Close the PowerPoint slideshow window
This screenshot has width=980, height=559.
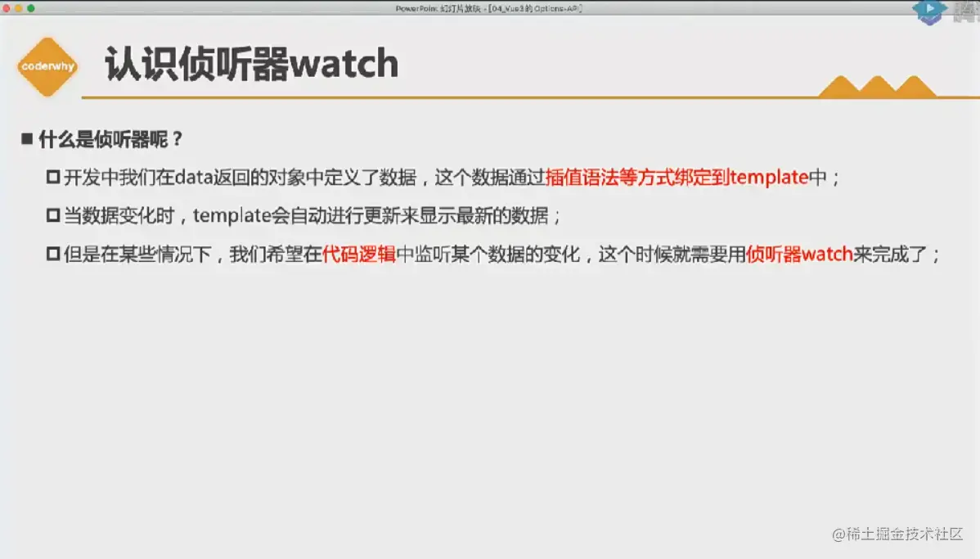click(x=7, y=8)
